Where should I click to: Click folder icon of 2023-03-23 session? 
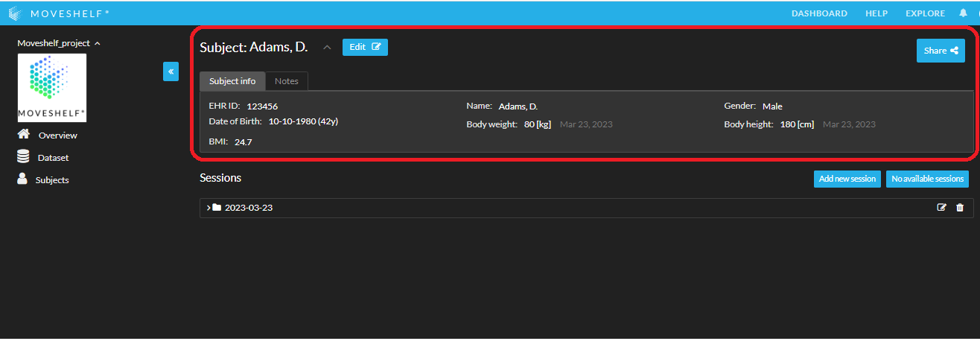click(x=217, y=208)
